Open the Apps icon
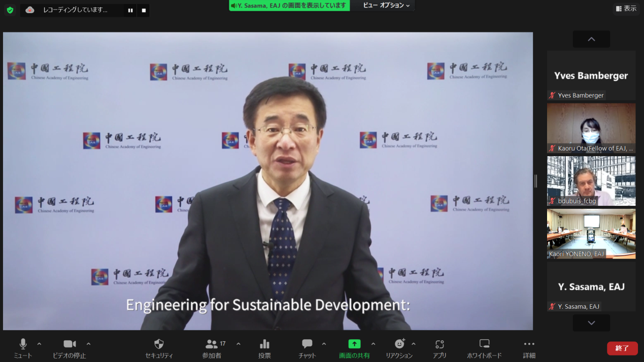The image size is (644, 362). tap(439, 344)
